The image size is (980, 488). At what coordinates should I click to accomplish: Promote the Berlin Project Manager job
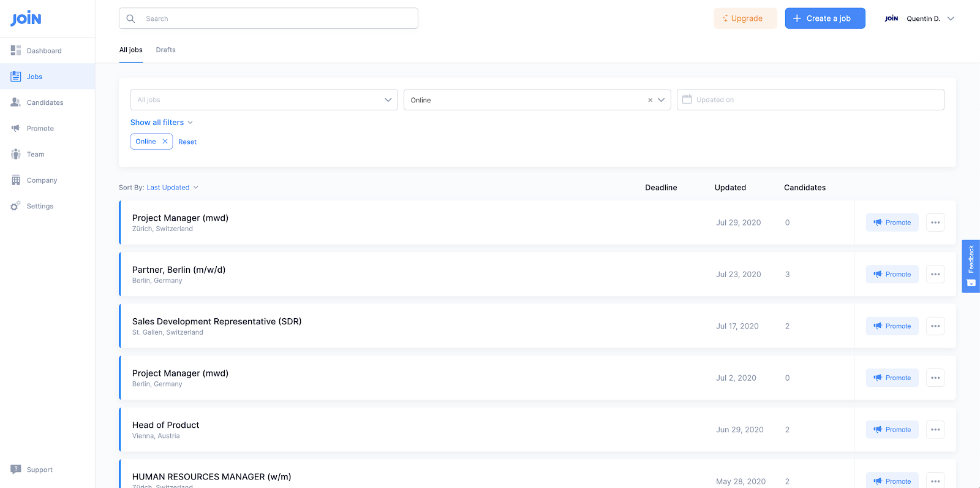tap(892, 378)
